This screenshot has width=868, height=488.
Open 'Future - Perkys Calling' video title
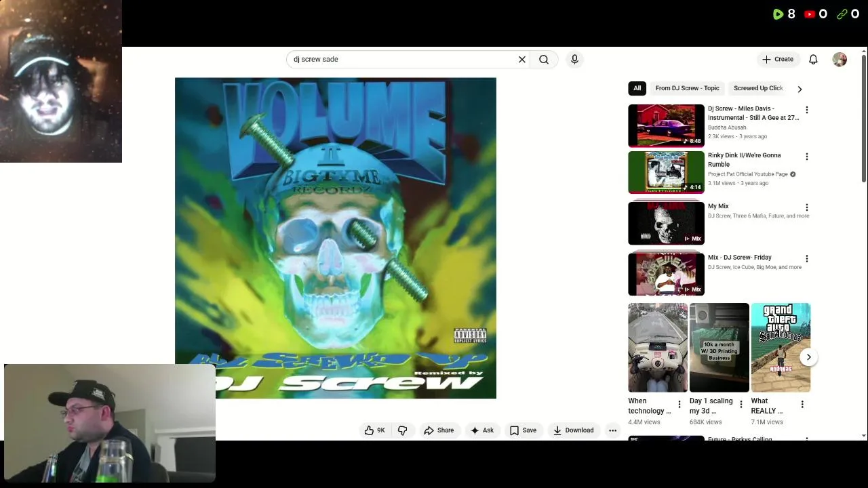[740, 439]
